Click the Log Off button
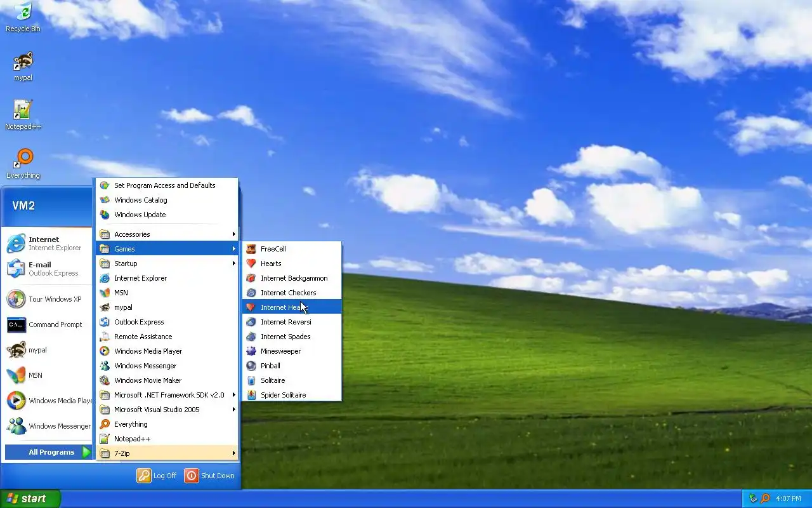Viewport: 812px width, 508px height. [157, 476]
